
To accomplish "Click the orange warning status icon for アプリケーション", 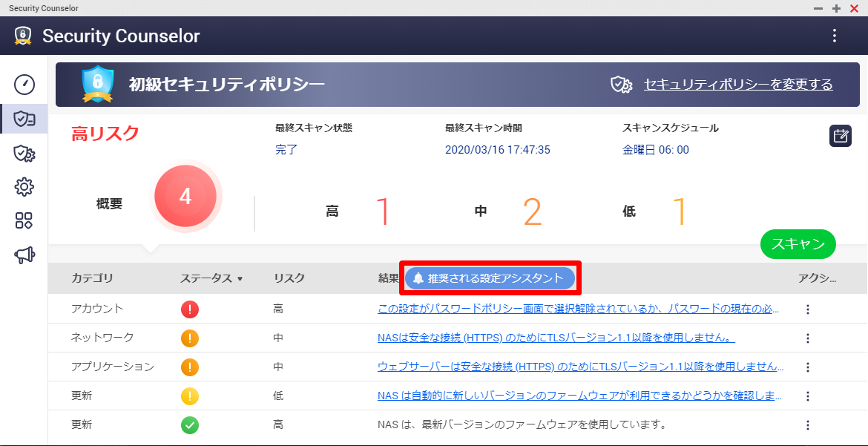I will pyautogui.click(x=189, y=367).
